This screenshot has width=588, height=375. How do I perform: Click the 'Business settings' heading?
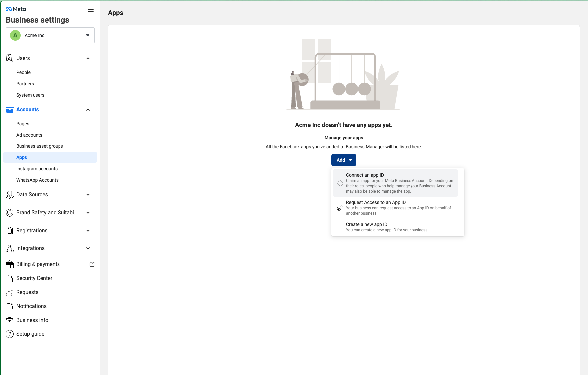point(38,20)
